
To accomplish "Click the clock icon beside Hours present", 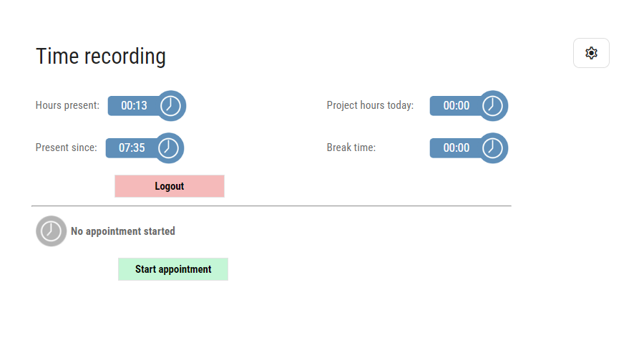I will (170, 106).
